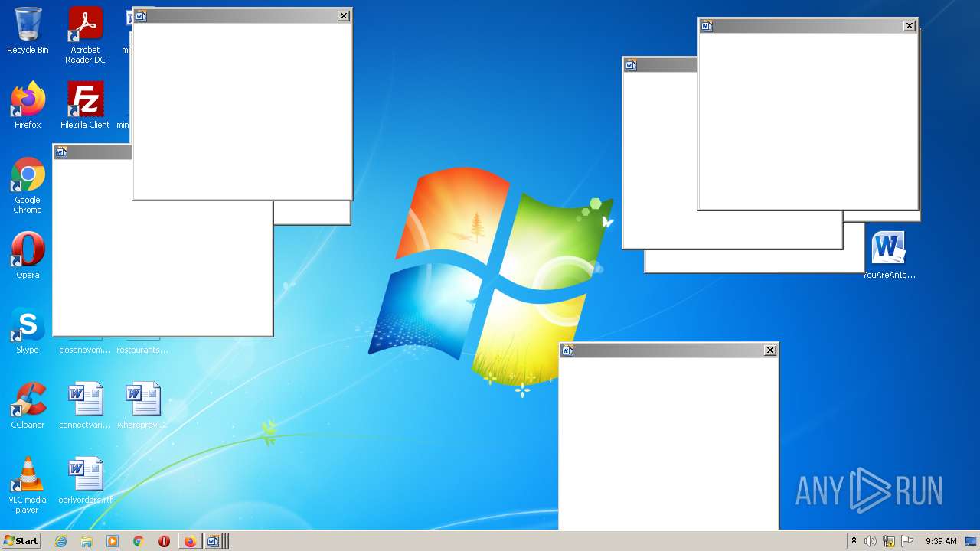
Task: Open Windows Explorer from the taskbar
Action: [x=87, y=541]
